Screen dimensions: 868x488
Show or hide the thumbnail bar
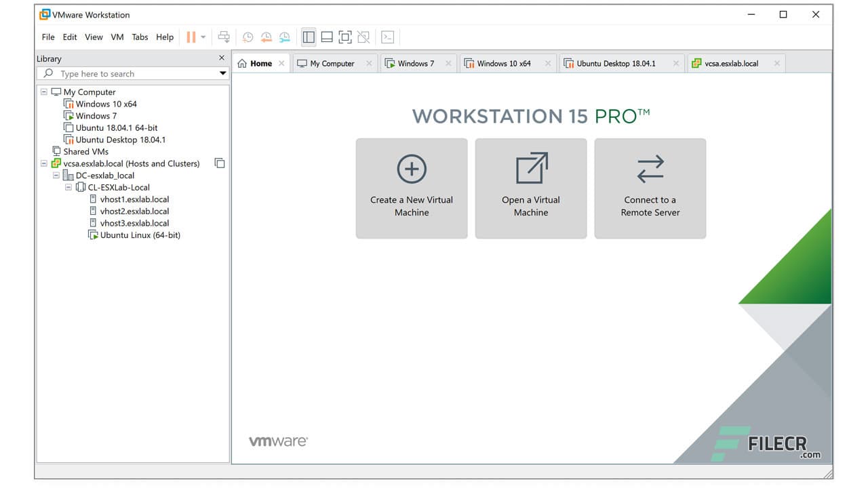tap(328, 37)
